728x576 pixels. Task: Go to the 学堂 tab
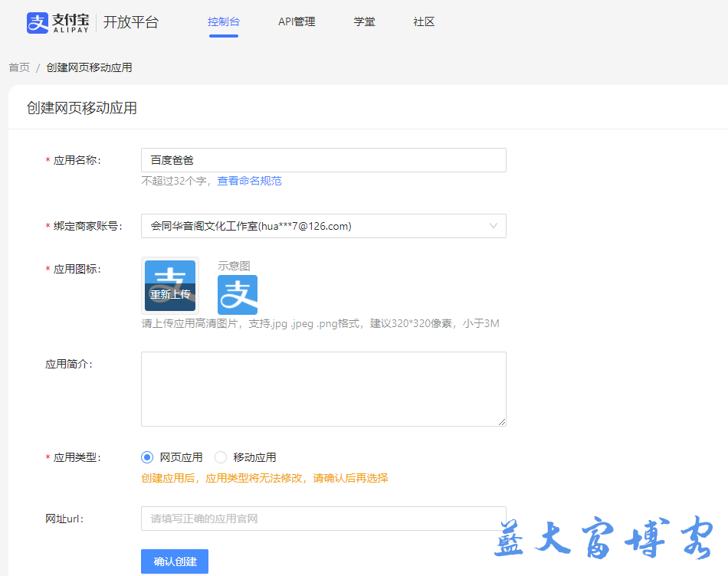365,21
